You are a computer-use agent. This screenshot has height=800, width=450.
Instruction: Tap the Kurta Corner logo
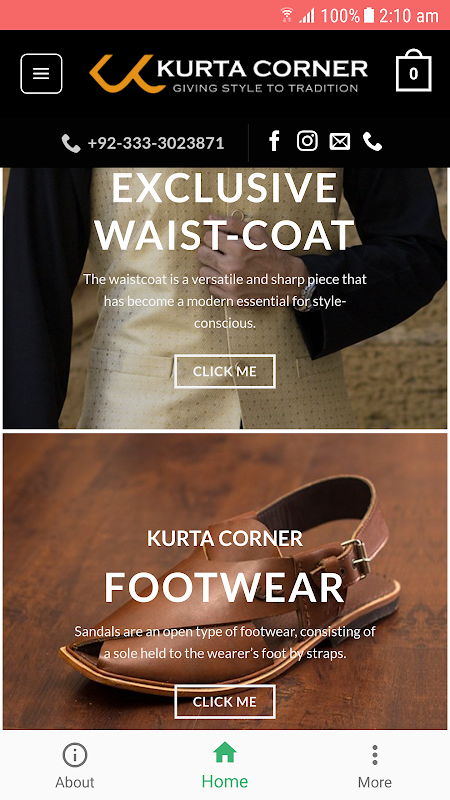(229, 74)
